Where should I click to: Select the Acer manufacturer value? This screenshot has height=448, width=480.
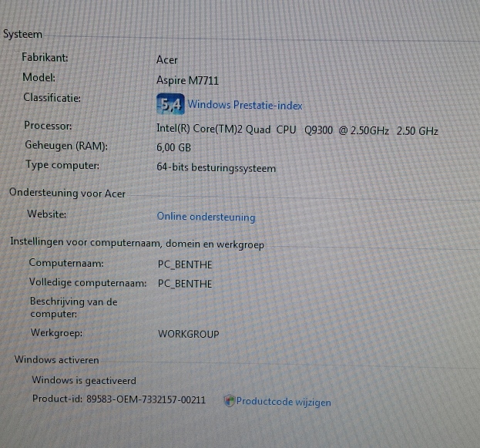[x=167, y=59]
